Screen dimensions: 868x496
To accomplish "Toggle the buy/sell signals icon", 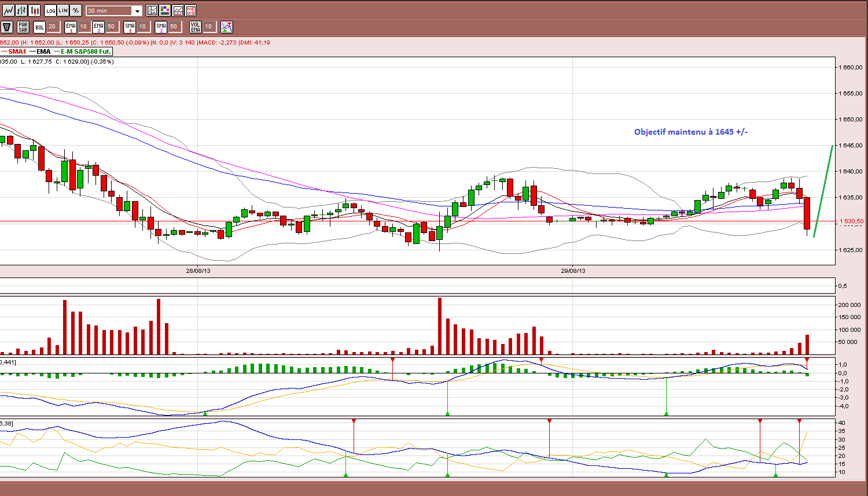I will [x=226, y=27].
